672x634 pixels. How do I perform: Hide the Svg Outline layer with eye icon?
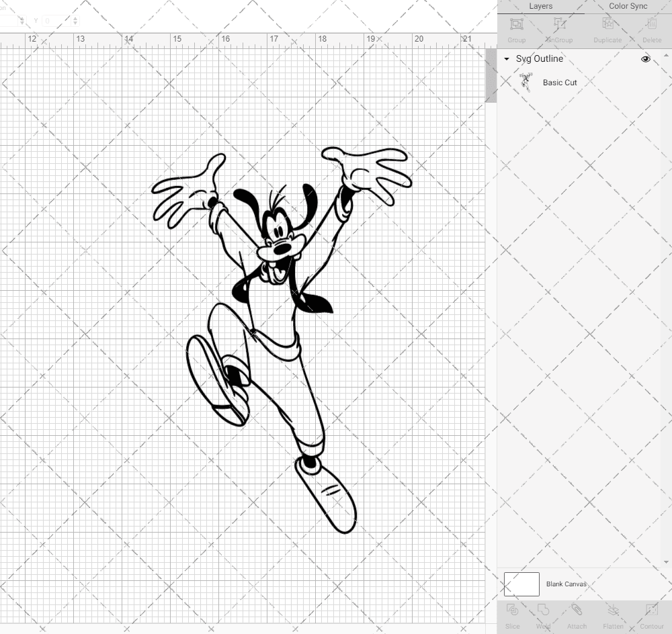click(x=645, y=59)
